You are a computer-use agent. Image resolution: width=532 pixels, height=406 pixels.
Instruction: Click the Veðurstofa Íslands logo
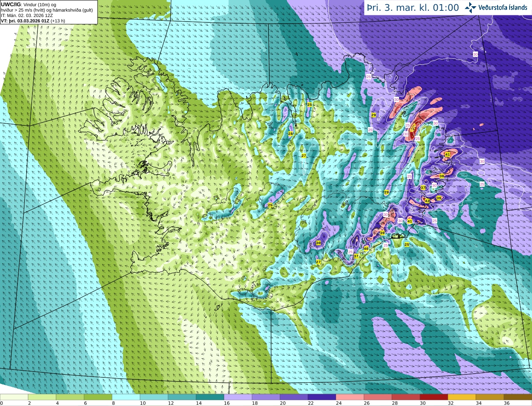pyautogui.click(x=496, y=7)
